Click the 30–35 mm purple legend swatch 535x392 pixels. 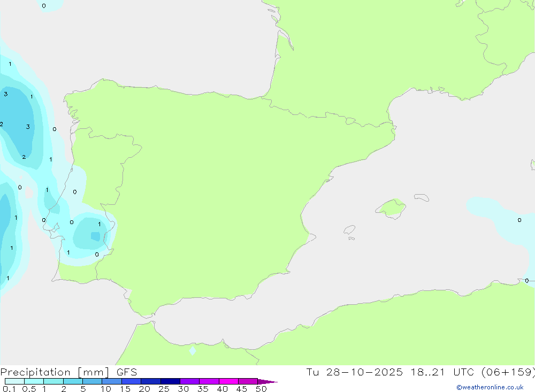tap(189, 381)
